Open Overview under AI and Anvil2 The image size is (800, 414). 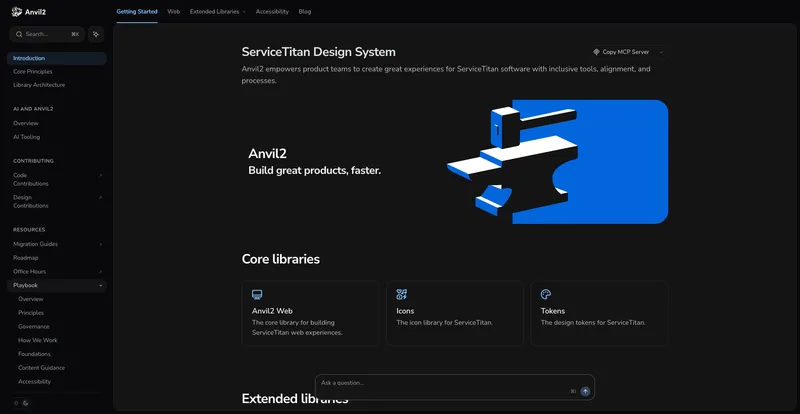click(26, 123)
